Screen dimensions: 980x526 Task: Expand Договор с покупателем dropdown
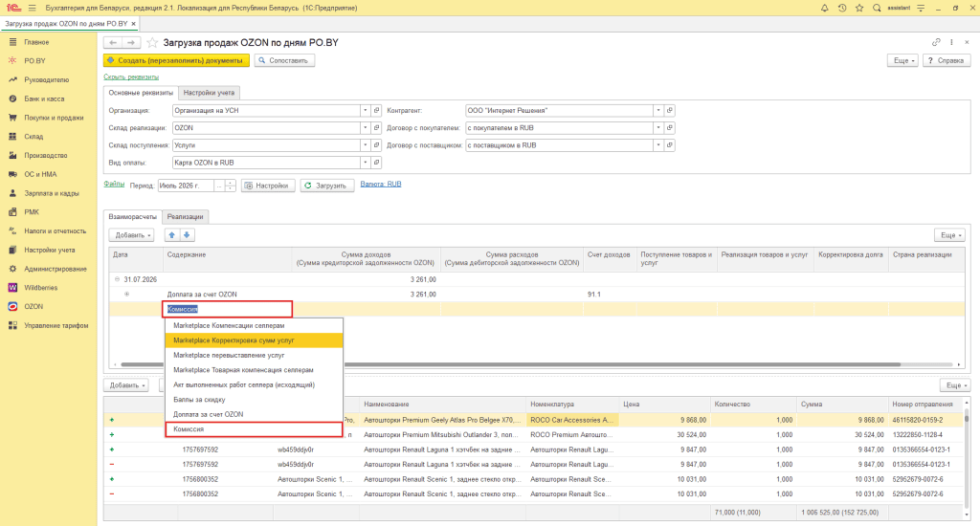(658, 128)
